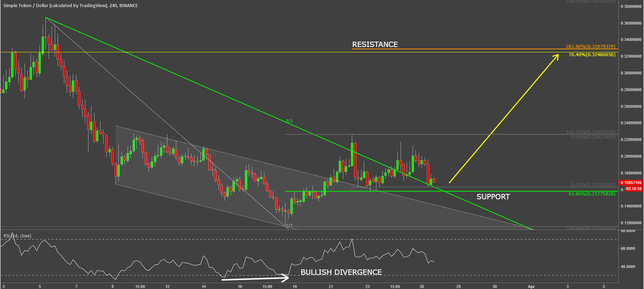Click the 76.40%(0.32486036) Fibonacci label
This screenshot has height=289, width=644.
(x=592, y=55)
